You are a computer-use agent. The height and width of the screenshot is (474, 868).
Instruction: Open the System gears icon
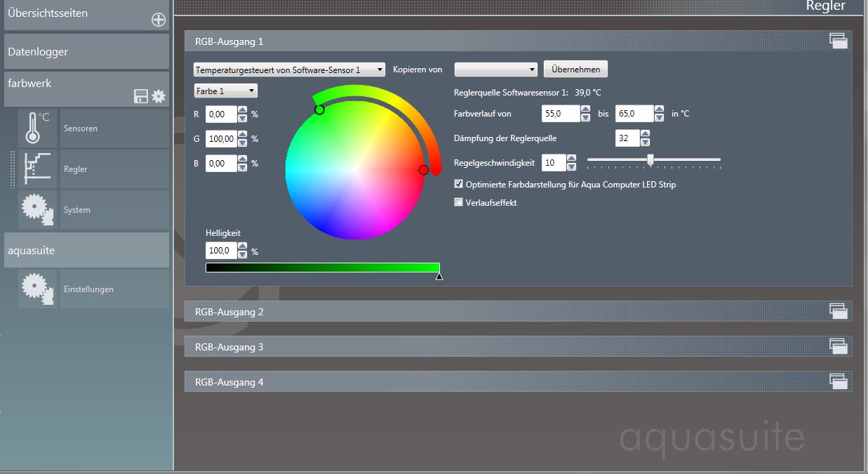pos(37,210)
